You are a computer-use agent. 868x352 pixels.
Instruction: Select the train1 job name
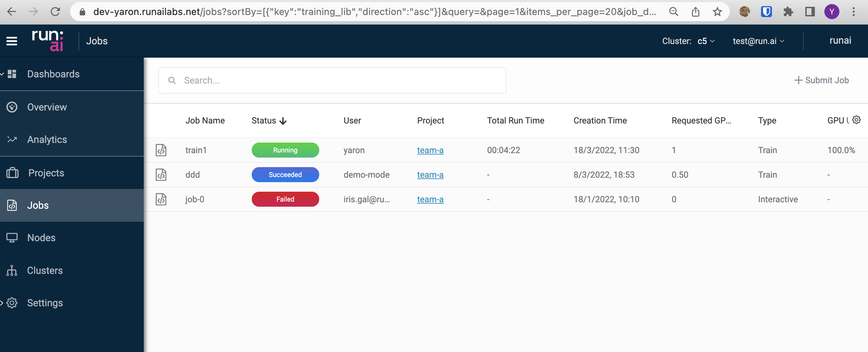(x=196, y=150)
